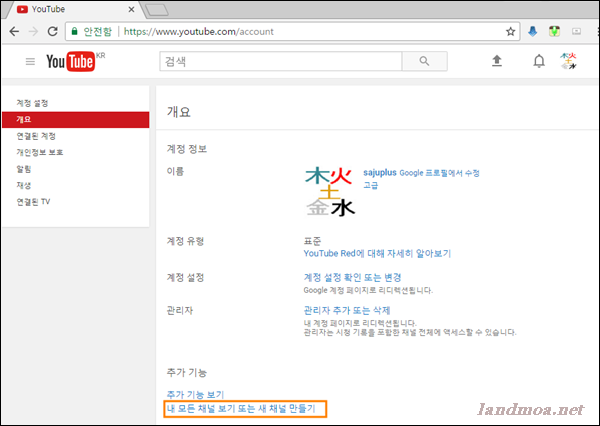
Task: Open YouTube Red에 대해 자세히 알아보기
Action: pos(377,253)
